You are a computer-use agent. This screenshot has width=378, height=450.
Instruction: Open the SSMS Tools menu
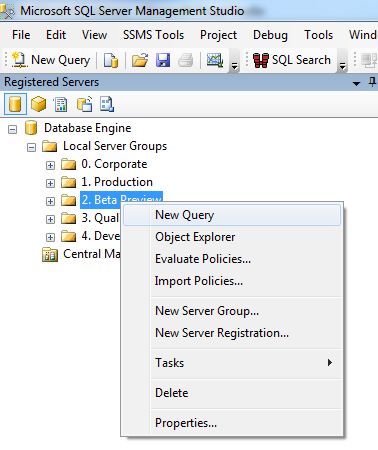pyautogui.click(x=153, y=35)
